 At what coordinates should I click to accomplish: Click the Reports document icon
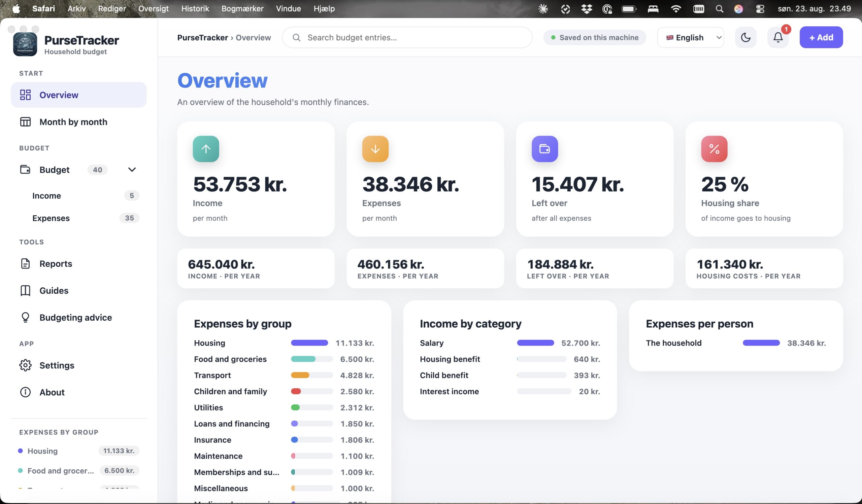tap(25, 263)
